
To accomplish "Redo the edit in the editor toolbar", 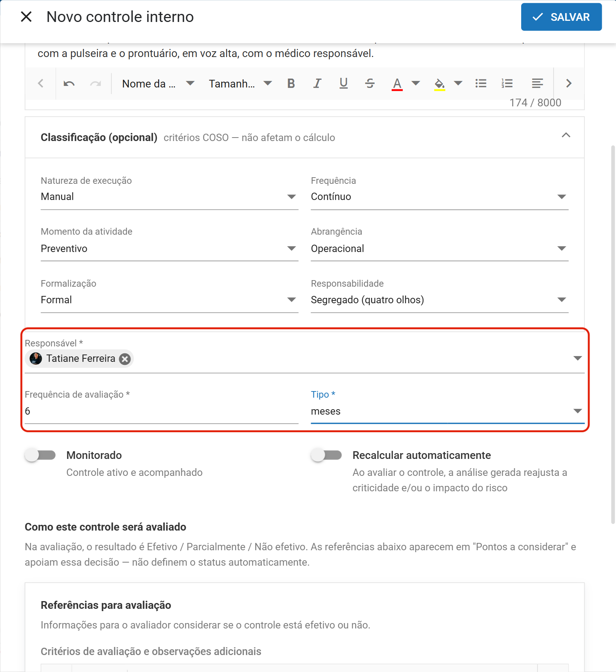I will 96,83.
